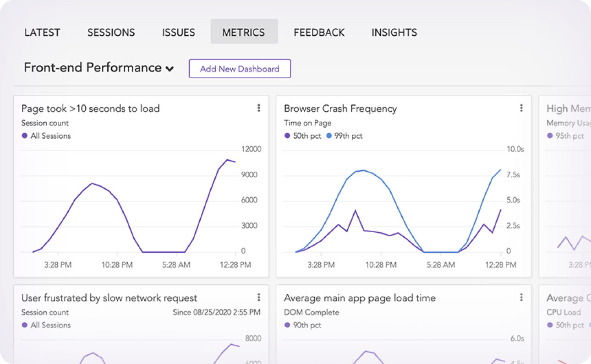The image size is (591, 364).
Task: Toggle 50th pct series in Browser Crash Frequency
Action: tap(287, 136)
